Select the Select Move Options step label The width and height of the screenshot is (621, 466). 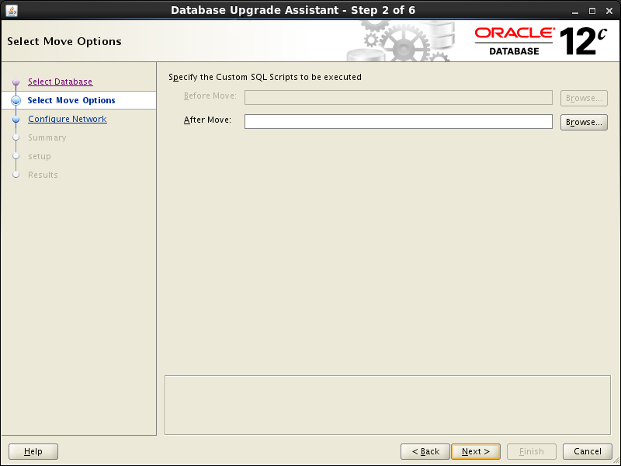(71, 100)
